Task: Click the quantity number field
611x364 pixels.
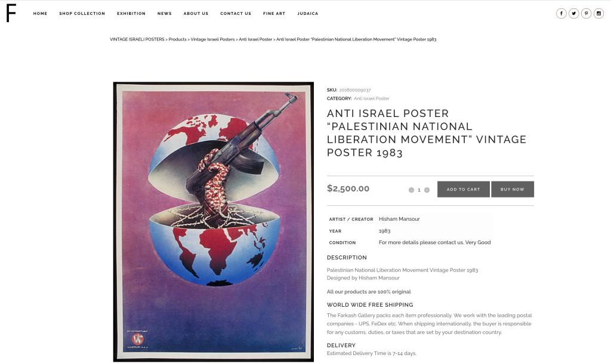Action: point(419,190)
